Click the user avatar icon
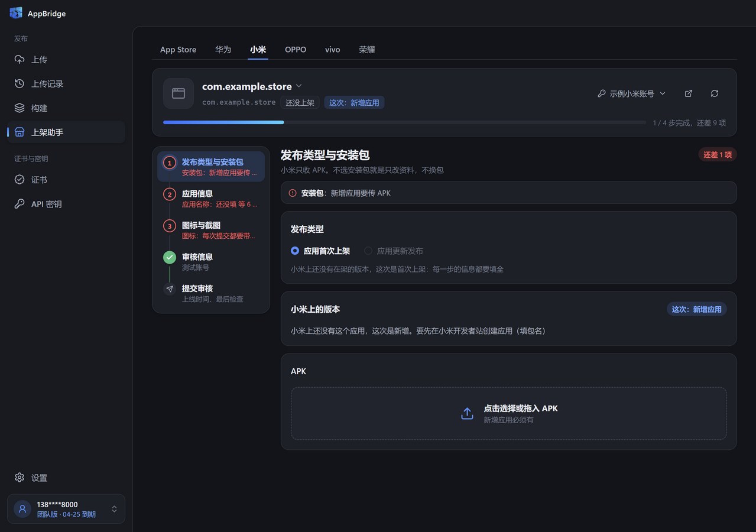Image resolution: width=756 pixels, height=532 pixels. [x=22, y=509]
